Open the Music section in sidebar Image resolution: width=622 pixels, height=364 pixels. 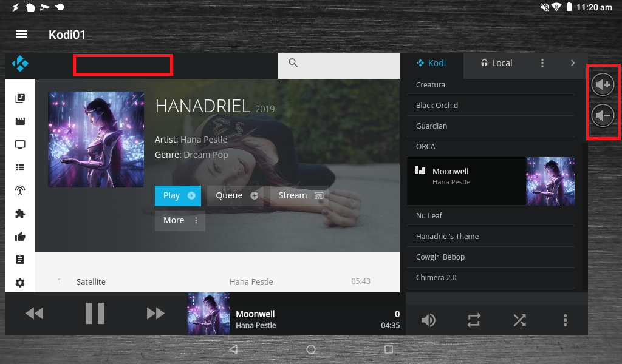pyautogui.click(x=20, y=98)
